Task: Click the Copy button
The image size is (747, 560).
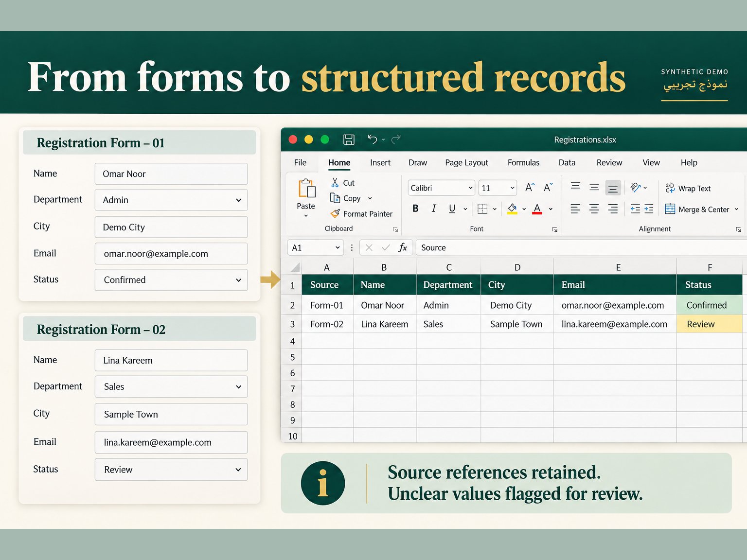Action: pos(345,198)
